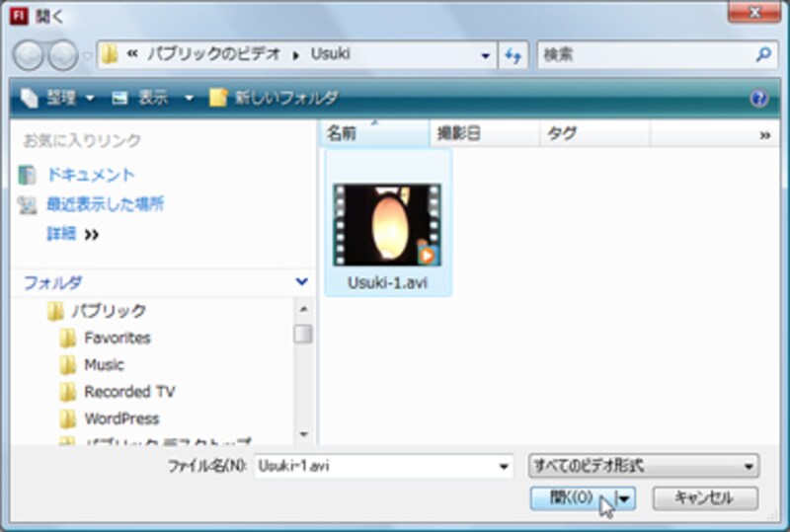This screenshot has height=532, width=790.
Task: Click Usuki in the address path
Action: click(x=330, y=54)
